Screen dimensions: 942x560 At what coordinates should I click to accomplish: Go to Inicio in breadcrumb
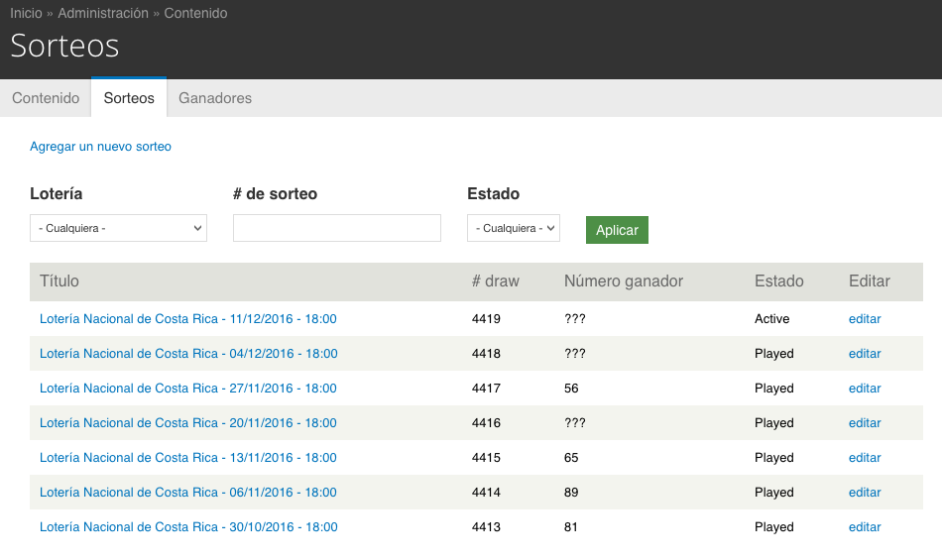click(x=26, y=13)
